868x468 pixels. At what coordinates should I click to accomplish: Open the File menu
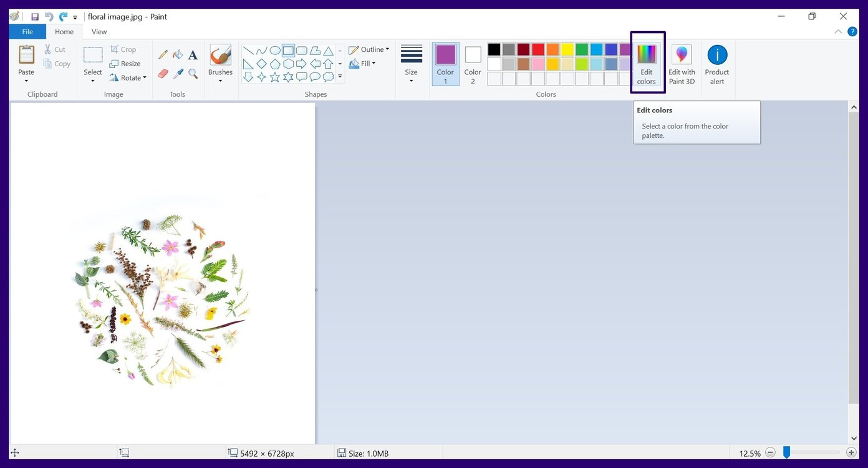click(27, 31)
